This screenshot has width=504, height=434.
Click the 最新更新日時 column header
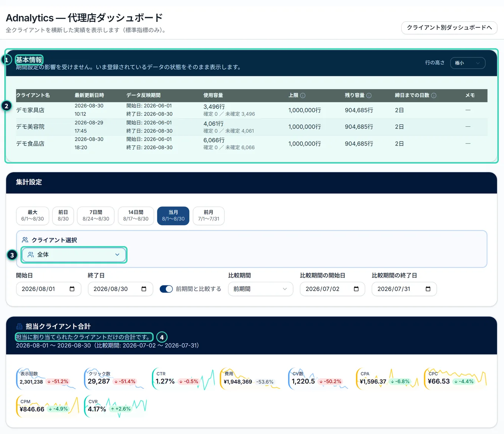pyautogui.click(x=89, y=96)
